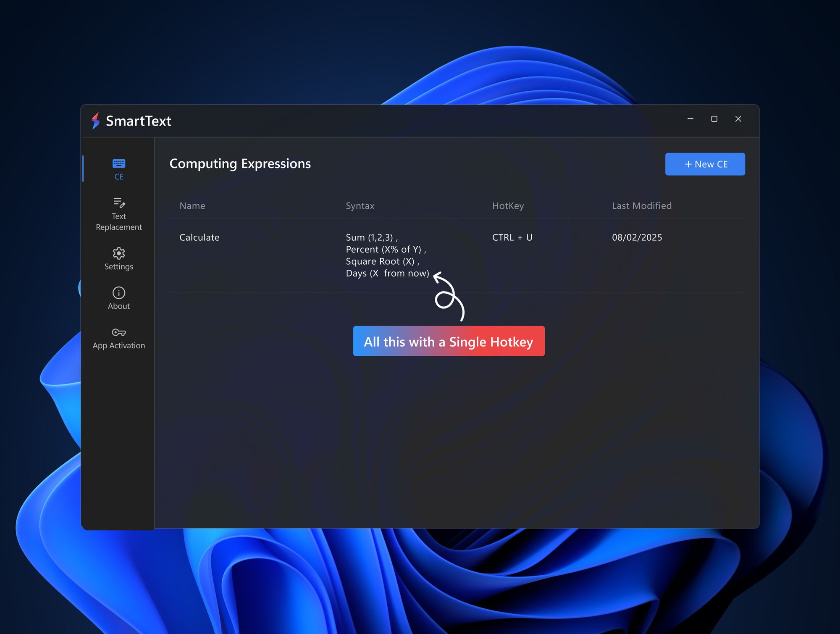840x634 pixels.
Task: Select the HotKey column header
Action: pyautogui.click(x=508, y=205)
